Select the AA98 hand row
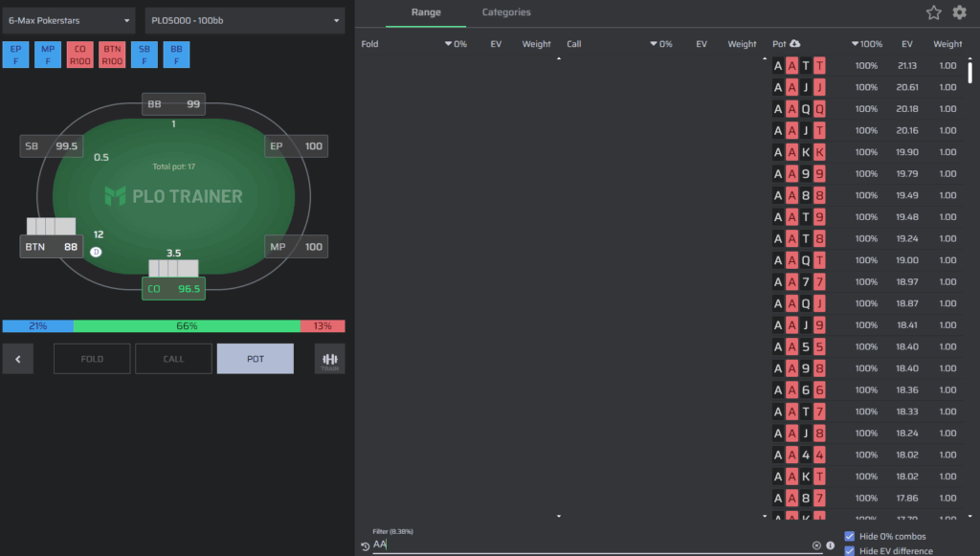 pyautogui.click(x=867, y=368)
